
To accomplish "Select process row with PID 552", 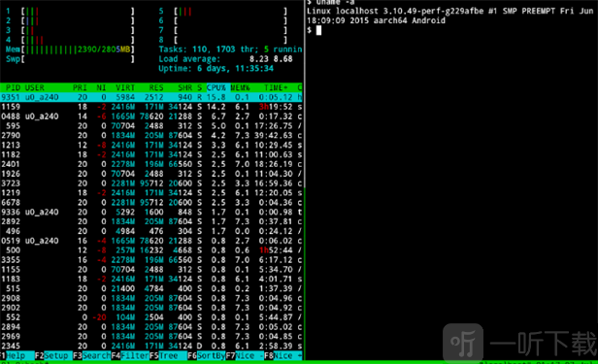I will click(151, 317).
